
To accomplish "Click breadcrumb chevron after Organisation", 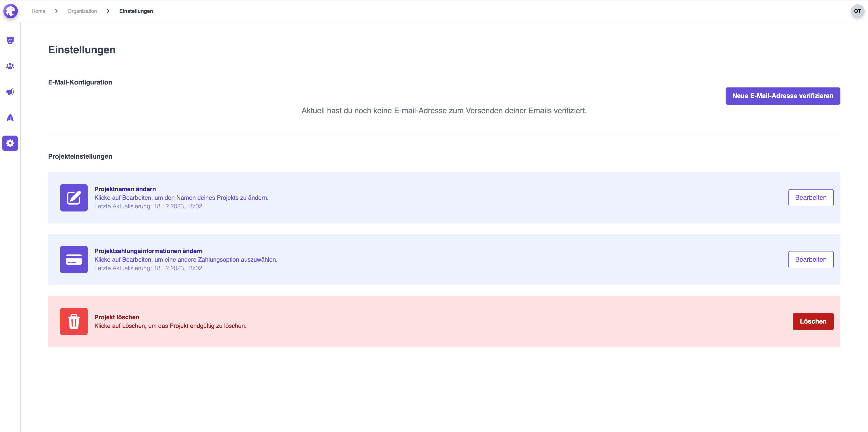I will tap(108, 11).
